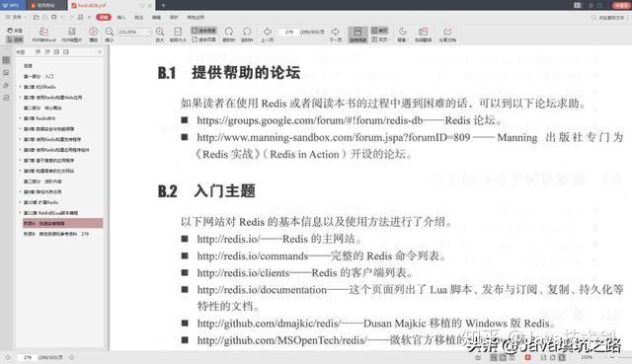This screenshot has height=364, width=632.
Task: Open the zoom percentage dropdown
Action: 149,32
